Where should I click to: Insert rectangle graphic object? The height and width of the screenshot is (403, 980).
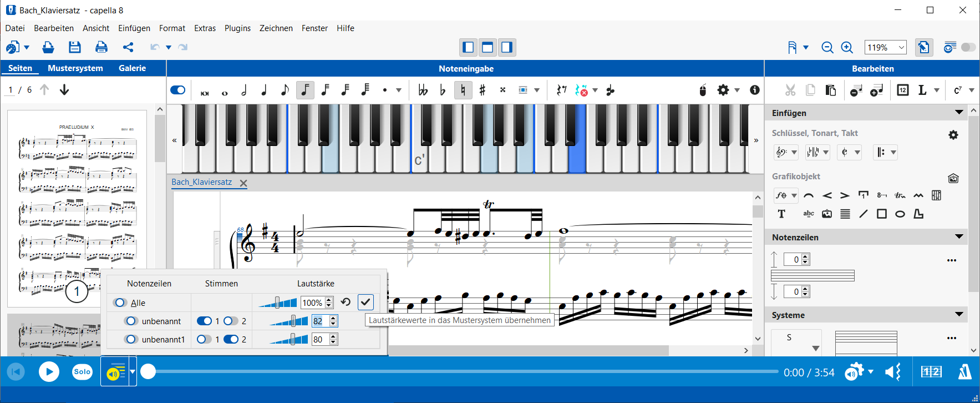coord(881,214)
